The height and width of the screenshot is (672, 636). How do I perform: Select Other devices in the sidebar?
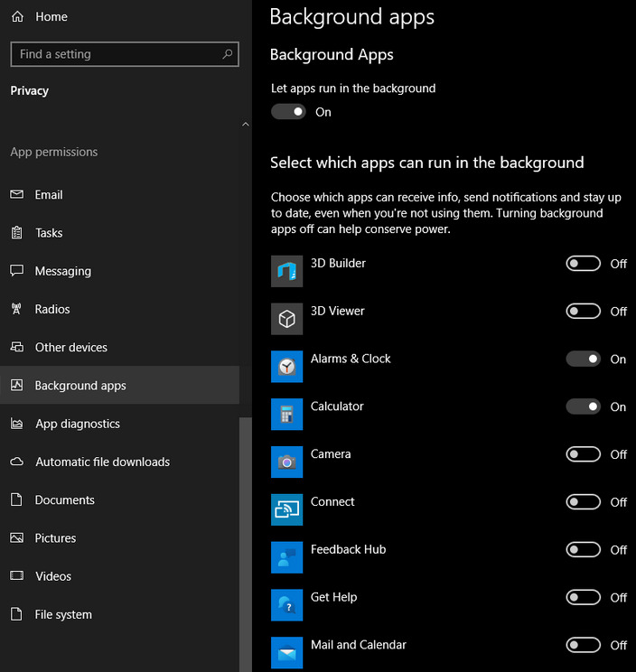click(119, 347)
